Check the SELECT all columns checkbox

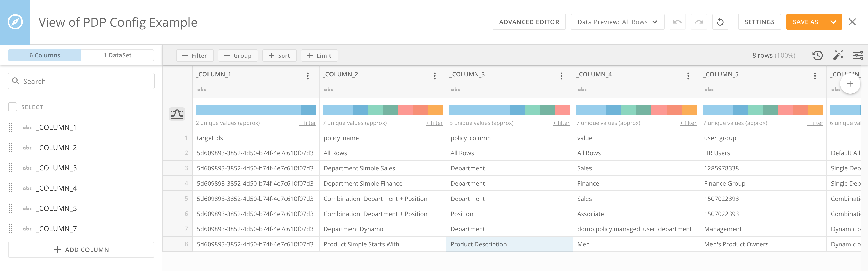click(x=13, y=107)
